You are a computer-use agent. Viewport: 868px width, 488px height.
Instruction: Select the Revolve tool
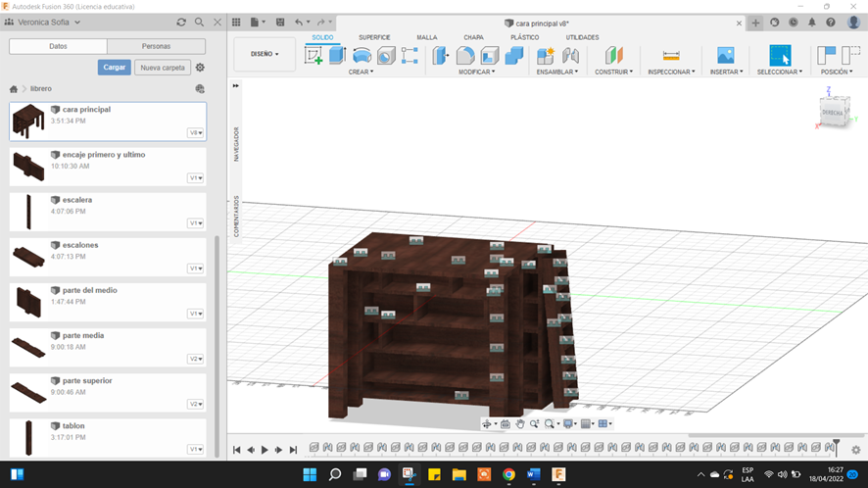coord(362,56)
